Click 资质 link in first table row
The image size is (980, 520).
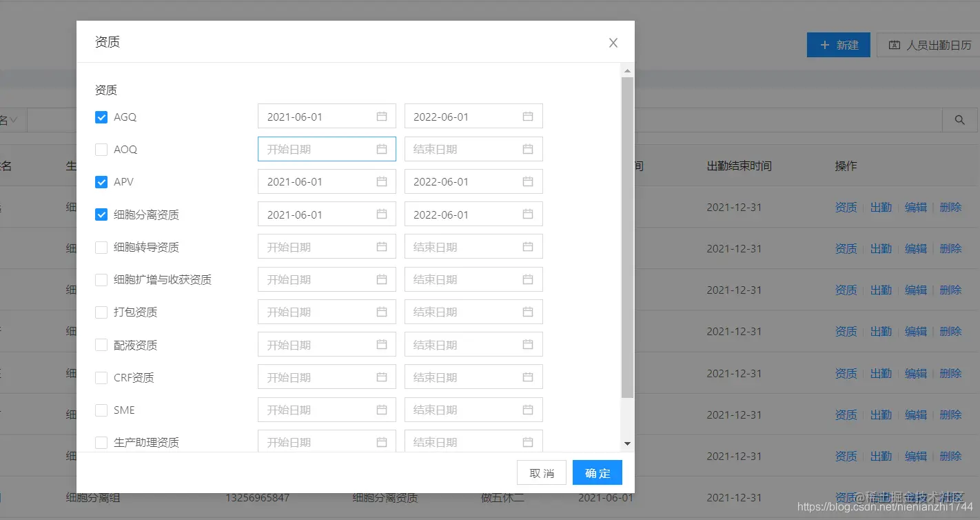[846, 207]
